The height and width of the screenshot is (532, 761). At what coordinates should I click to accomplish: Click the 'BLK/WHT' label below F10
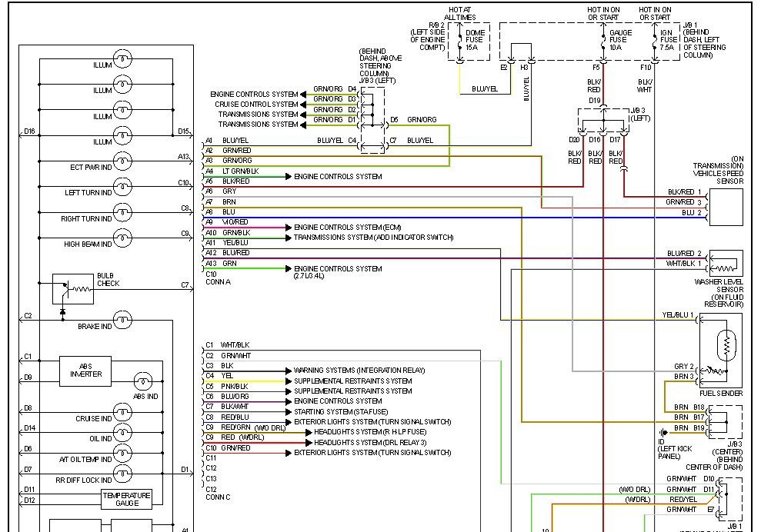[644, 86]
